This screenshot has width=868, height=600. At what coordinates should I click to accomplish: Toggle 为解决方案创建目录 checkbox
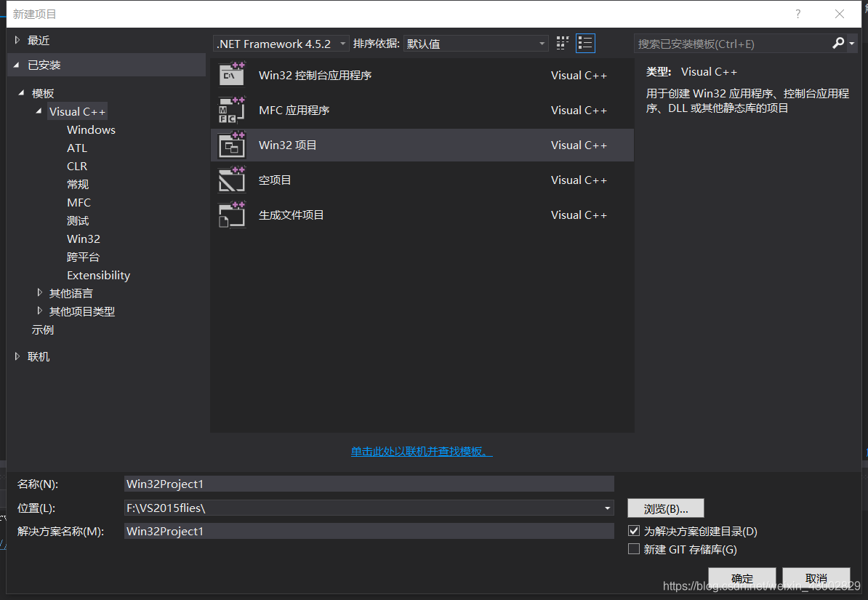634,531
